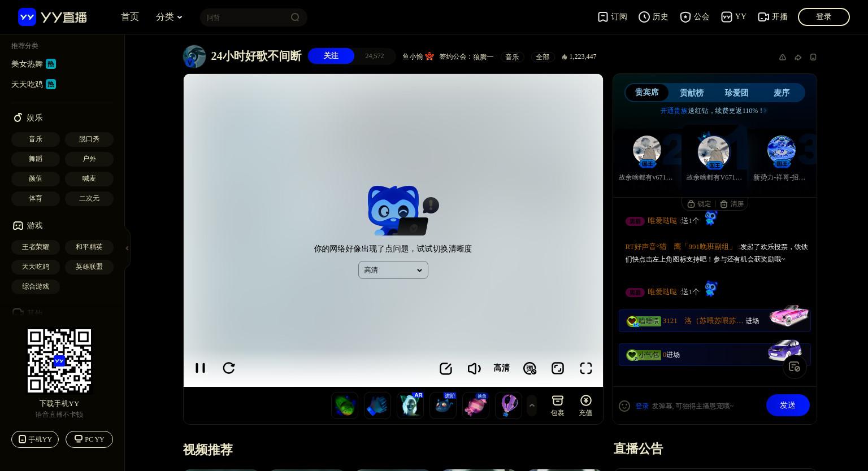The image size is (868, 471).
Task: Switch to 珍爱团 tab
Action: 736,93
